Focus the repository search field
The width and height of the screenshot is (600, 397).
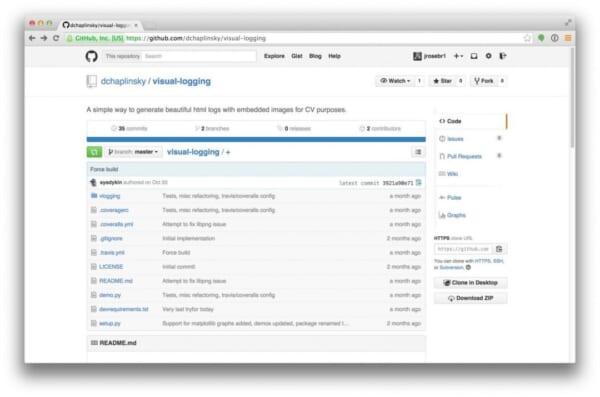[x=199, y=56]
